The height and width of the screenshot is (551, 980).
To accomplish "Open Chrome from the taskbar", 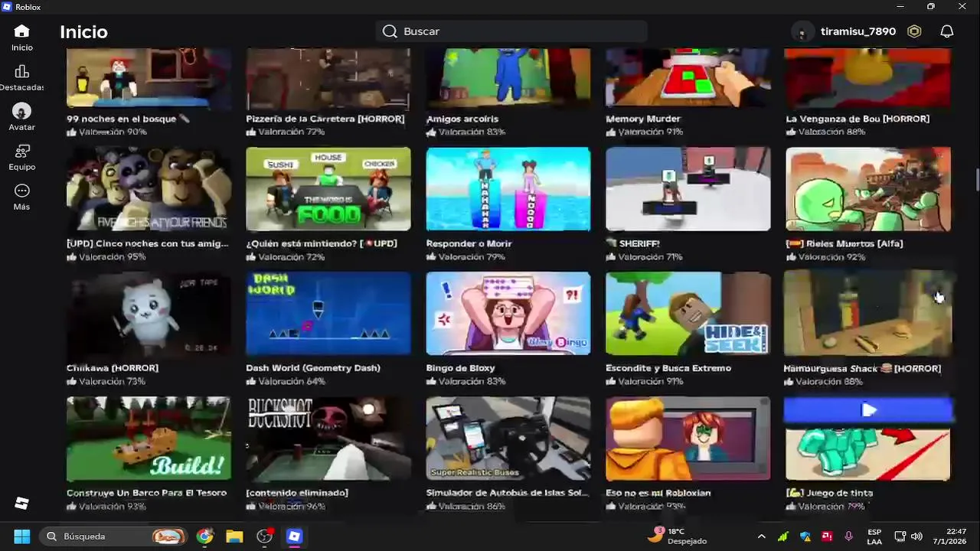I will point(204,536).
